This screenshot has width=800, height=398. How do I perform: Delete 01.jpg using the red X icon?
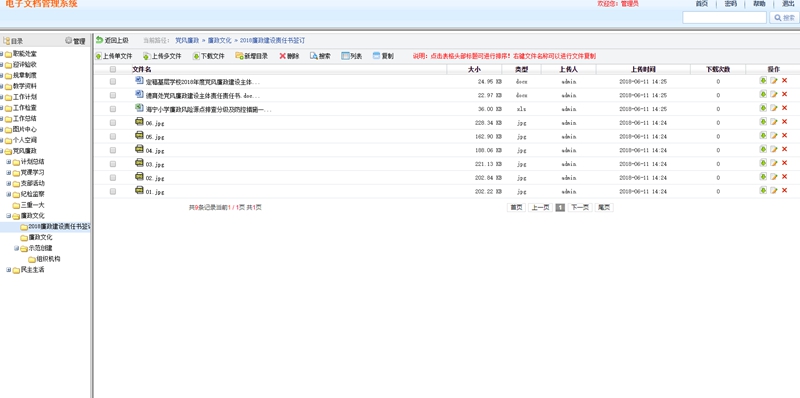pyautogui.click(x=785, y=191)
